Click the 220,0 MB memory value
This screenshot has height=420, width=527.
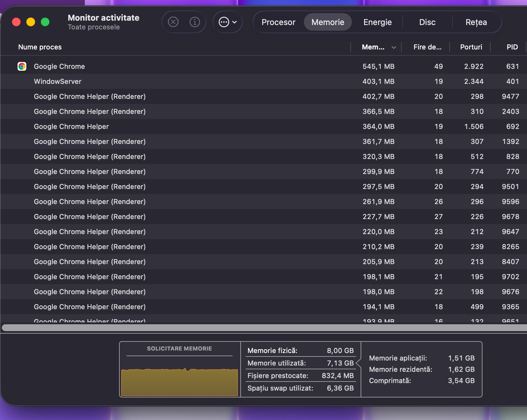378,232
